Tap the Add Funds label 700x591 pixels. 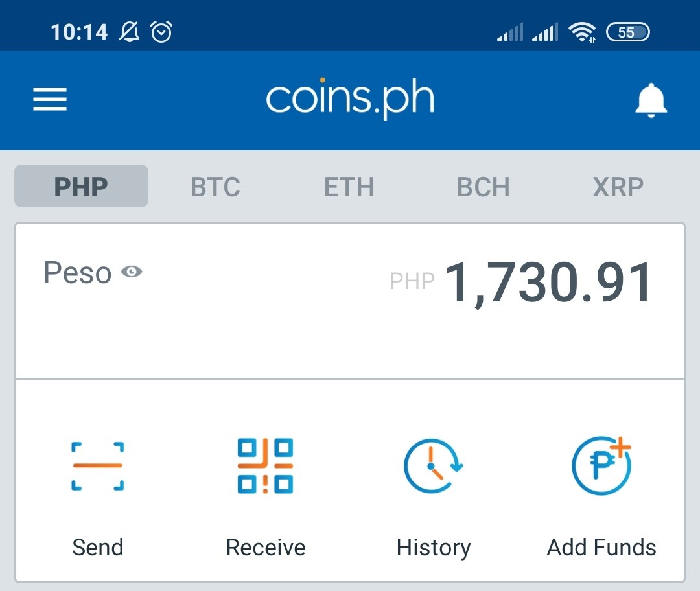tap(601, 547)
